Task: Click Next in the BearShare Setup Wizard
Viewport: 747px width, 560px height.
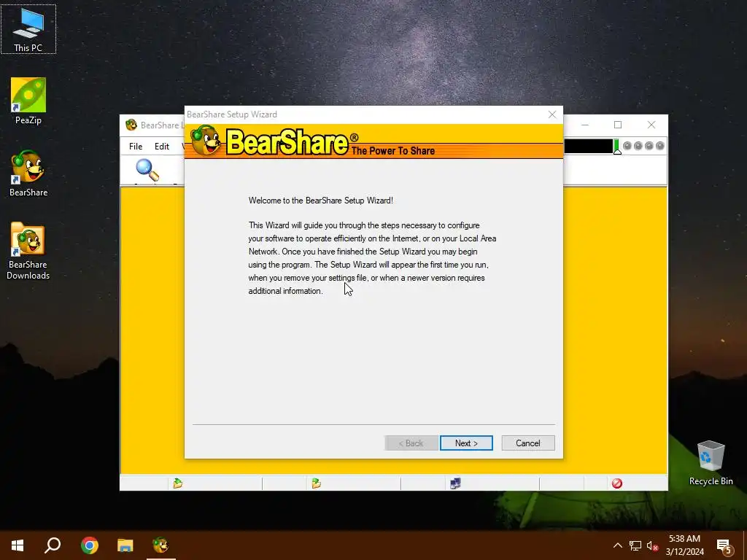Action: [x=466, y=443]
